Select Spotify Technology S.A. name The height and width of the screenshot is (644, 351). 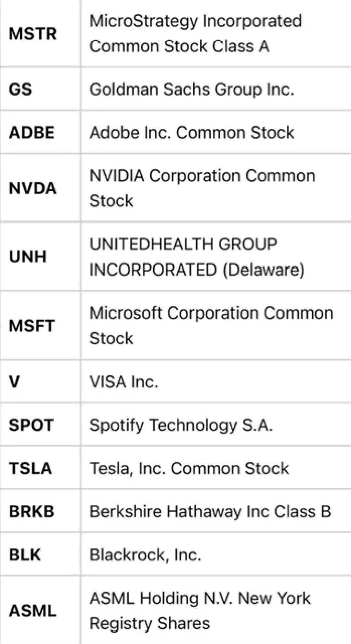[181, 425]
